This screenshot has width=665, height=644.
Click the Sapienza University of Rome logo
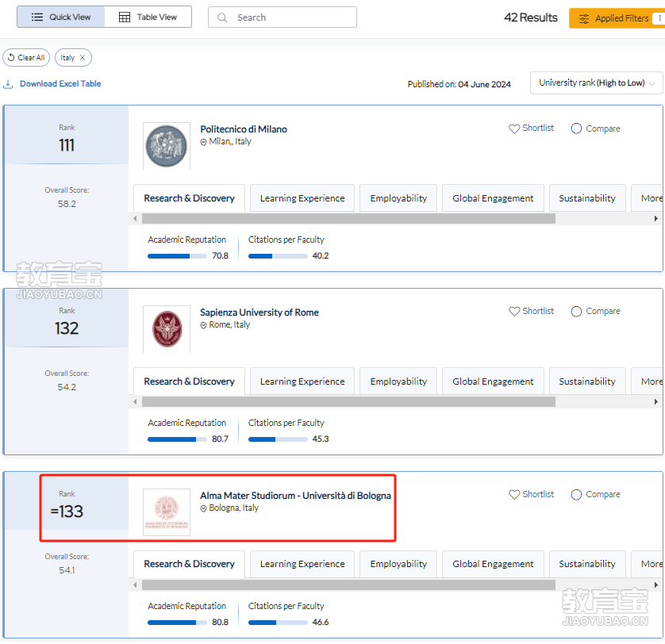pyautogui.click(x=167, y=329)
